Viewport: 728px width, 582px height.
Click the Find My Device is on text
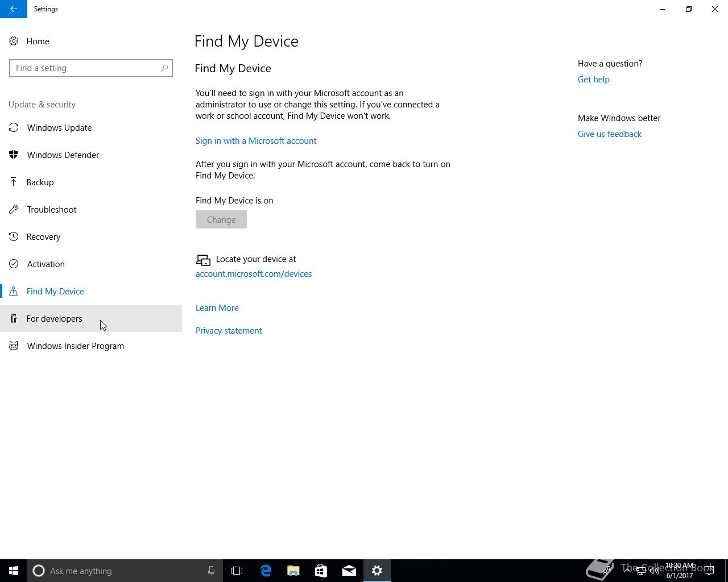pos(234,201)
